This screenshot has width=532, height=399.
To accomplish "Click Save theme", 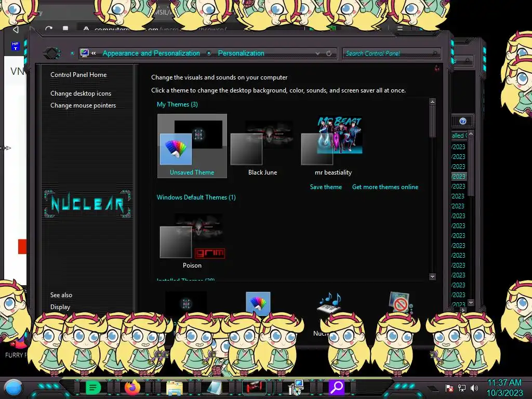I will (326, 187).
